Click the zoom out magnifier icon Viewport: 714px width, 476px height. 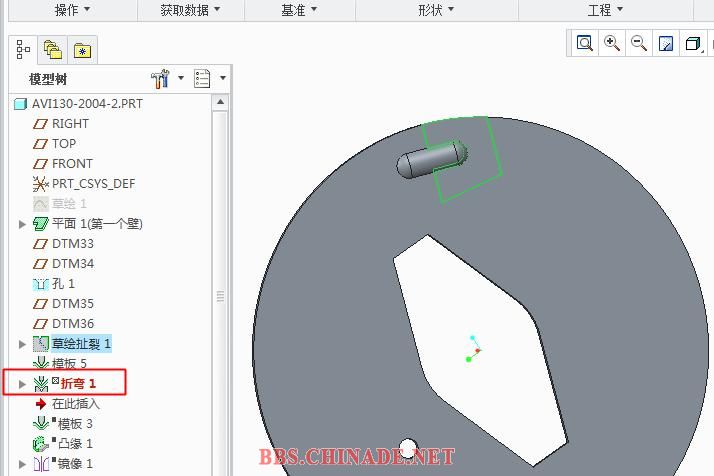coord(638,44)
